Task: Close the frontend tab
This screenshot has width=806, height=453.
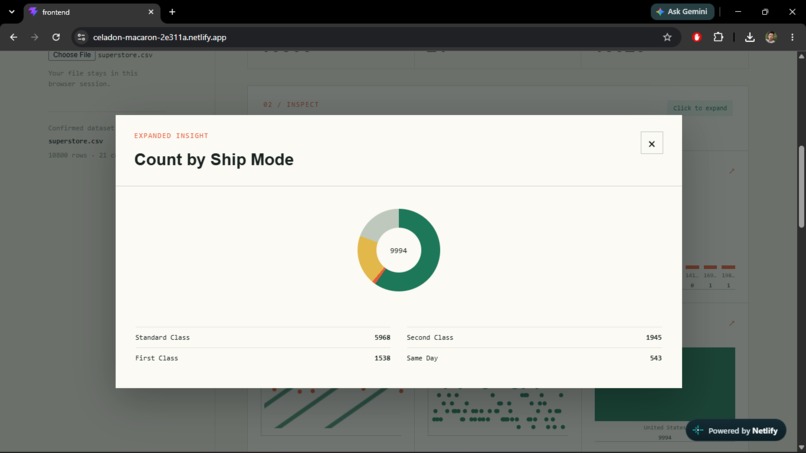Action: click(x=151, y=12)
